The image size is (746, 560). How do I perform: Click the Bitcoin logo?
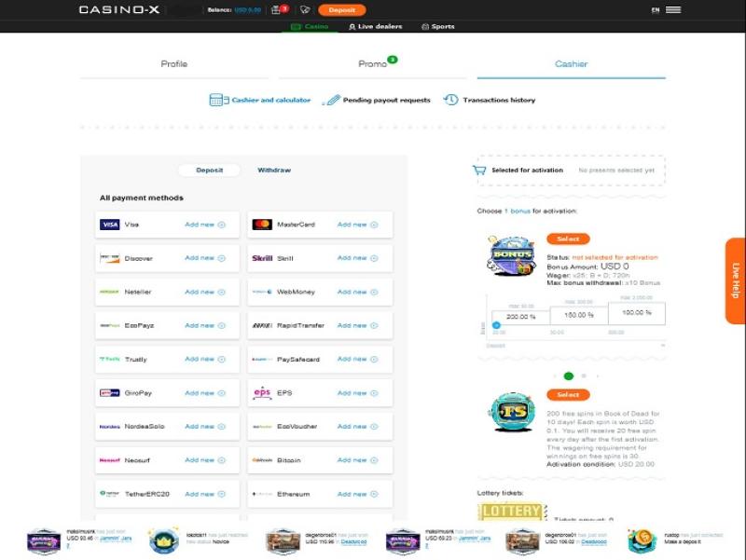point(262,460)
